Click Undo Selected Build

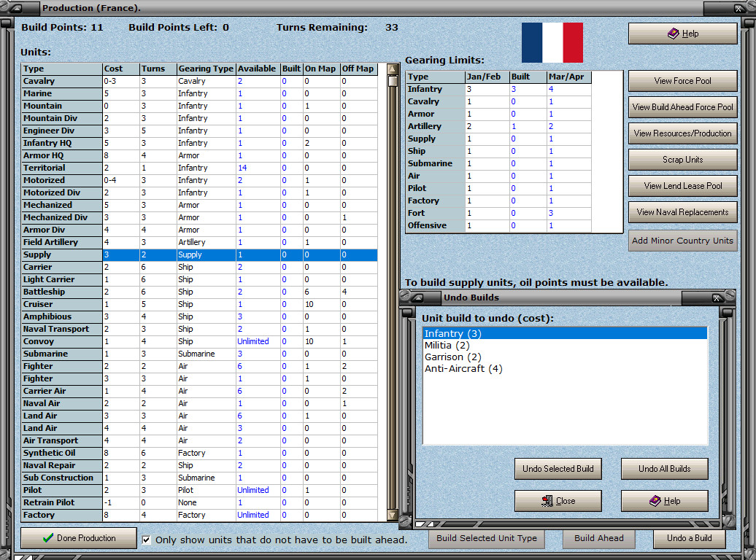(558, 469)
